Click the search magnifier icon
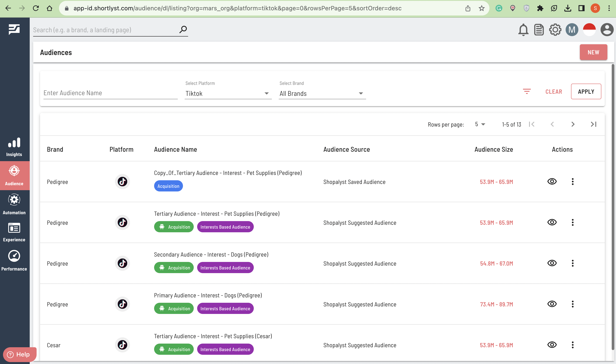Screen dimensions: 616x364 [x=183, y=30]
